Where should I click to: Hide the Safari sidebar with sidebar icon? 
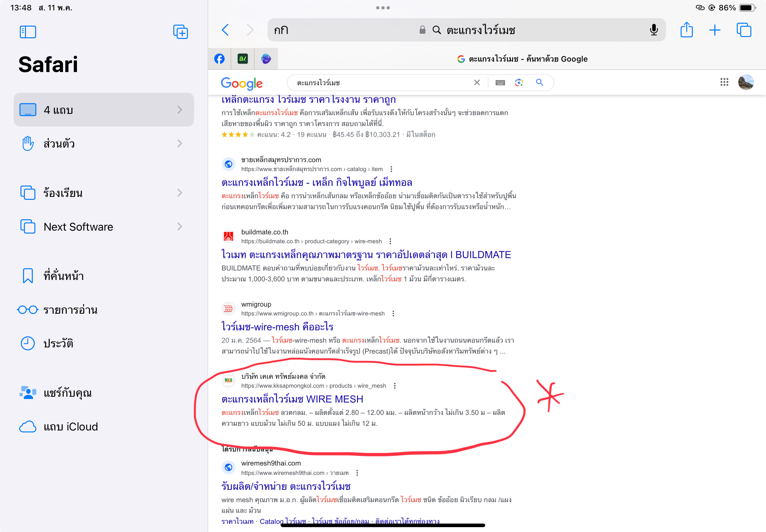point(28,32)
